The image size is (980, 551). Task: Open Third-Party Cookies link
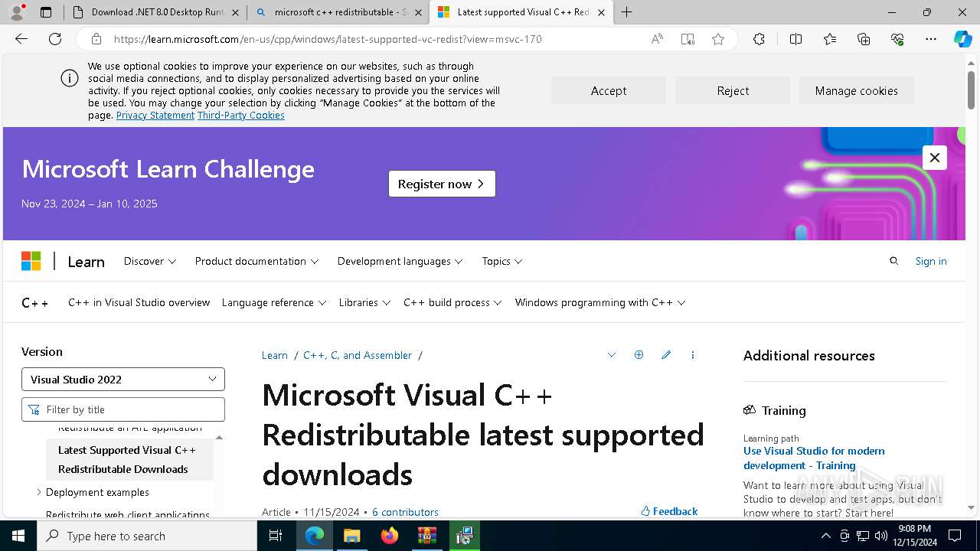point(241,116)
